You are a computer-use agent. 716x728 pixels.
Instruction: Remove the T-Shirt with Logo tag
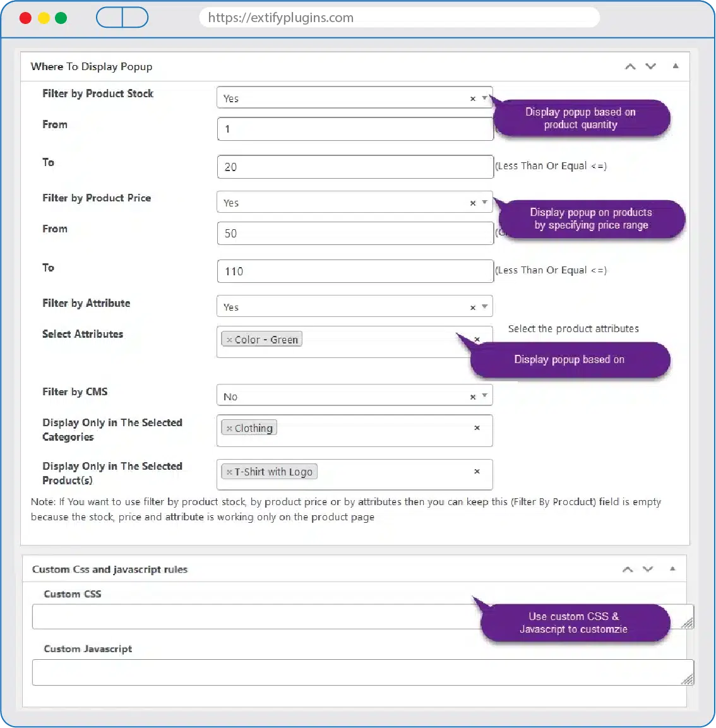(x=229, y=472)
